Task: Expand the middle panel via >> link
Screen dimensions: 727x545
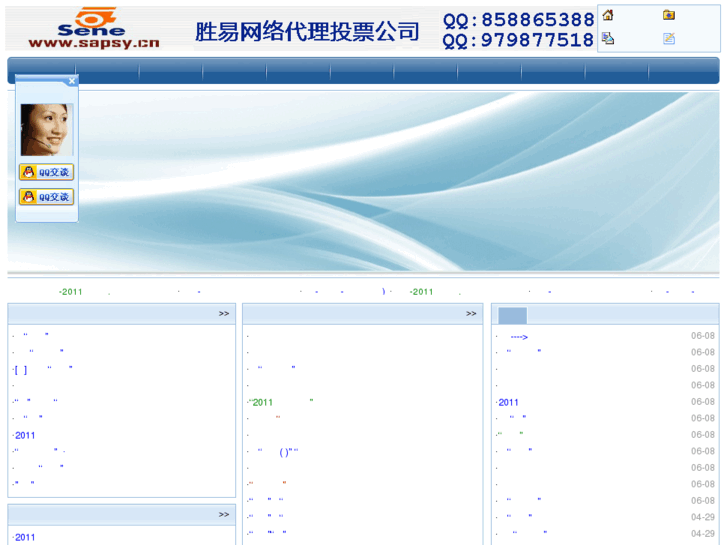Action: (x=471, y=314)
